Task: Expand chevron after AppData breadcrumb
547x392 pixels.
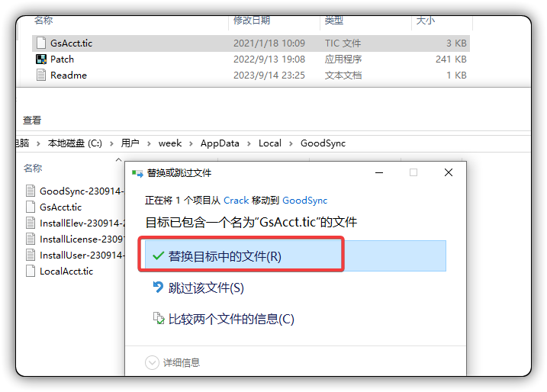Action: [249, 143]
